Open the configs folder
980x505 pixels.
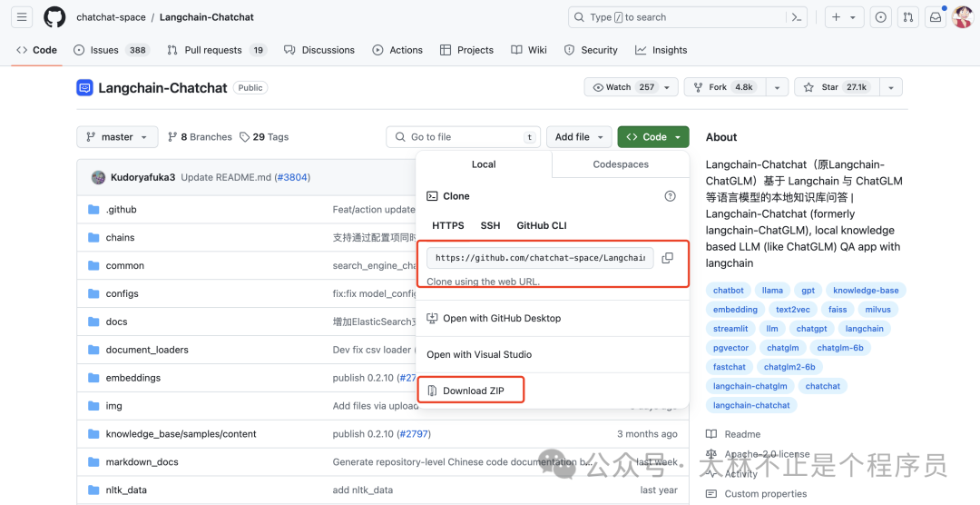[122, 293]
